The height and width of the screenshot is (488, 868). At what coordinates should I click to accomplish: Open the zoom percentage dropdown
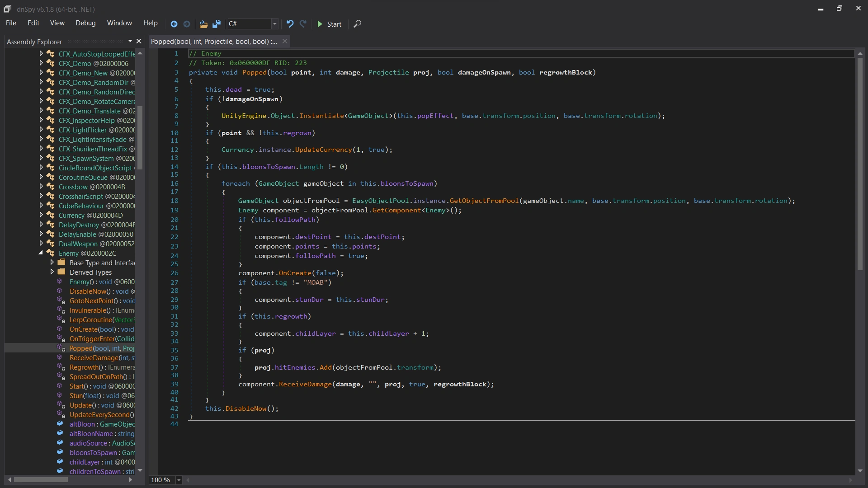[x=179, y=480]
